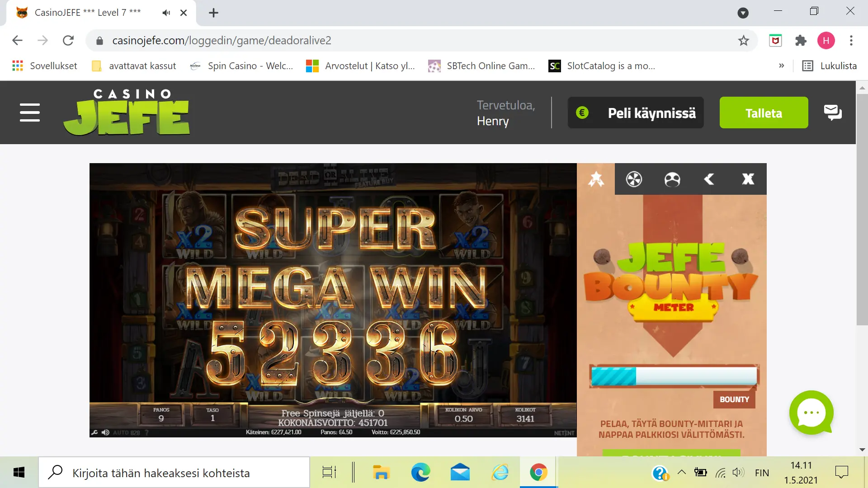Image resolution: width=868 pixels, height=488 pixels.
Task: Open game settings wrench icon
Action: pos(94,432)
